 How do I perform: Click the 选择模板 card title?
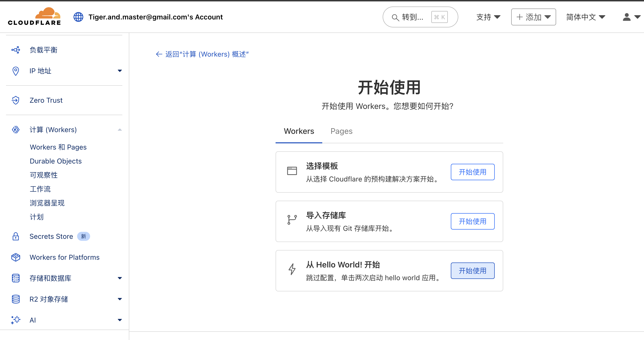click(322, 166)
